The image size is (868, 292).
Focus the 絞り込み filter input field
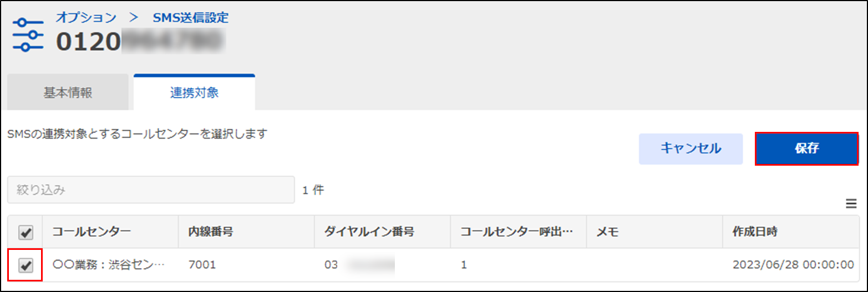151,190
